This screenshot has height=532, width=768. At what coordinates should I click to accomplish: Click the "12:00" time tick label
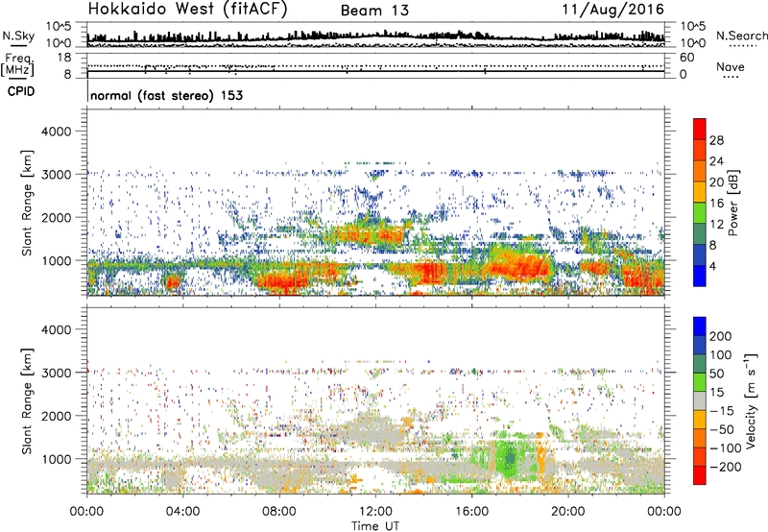coord(375,511)
